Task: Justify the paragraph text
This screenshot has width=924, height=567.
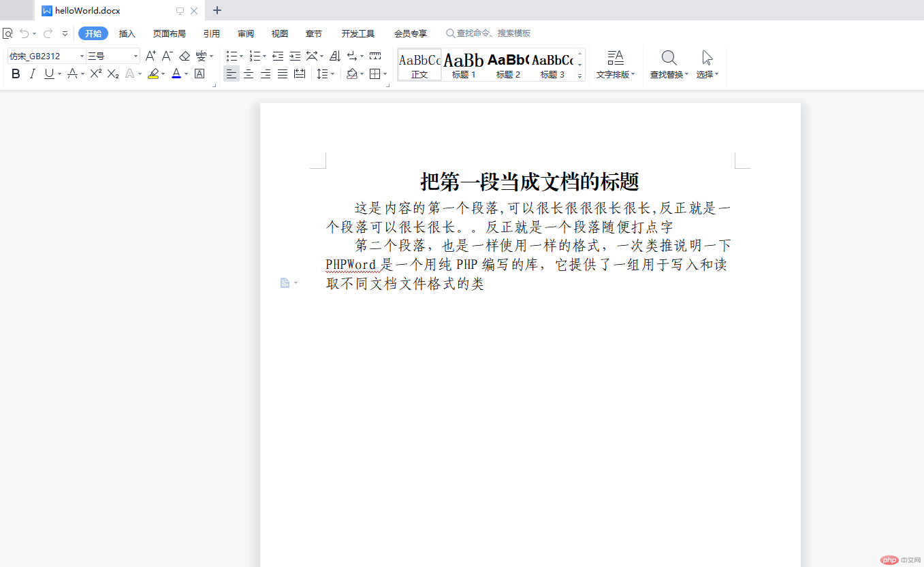Action: coord(283,74)
